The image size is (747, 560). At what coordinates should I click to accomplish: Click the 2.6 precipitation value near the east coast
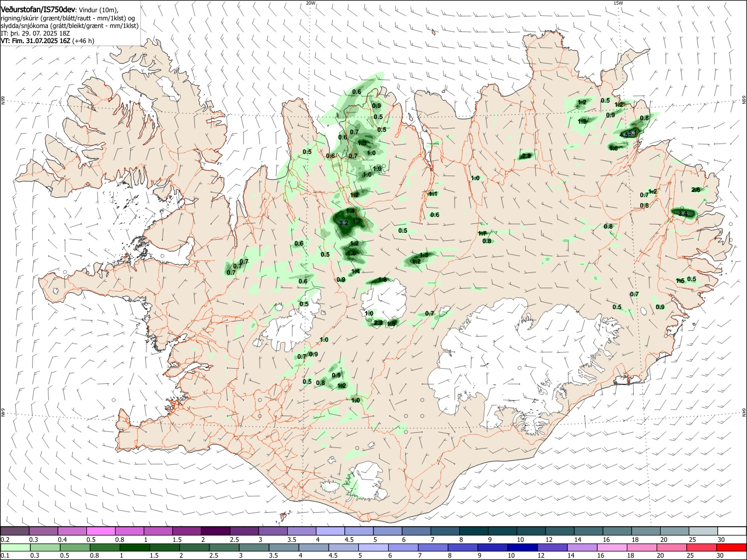[696, 190]
